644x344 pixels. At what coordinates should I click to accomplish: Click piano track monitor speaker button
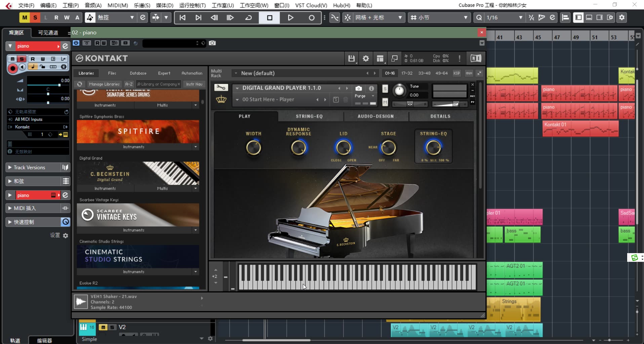click(x=23, y=67)
